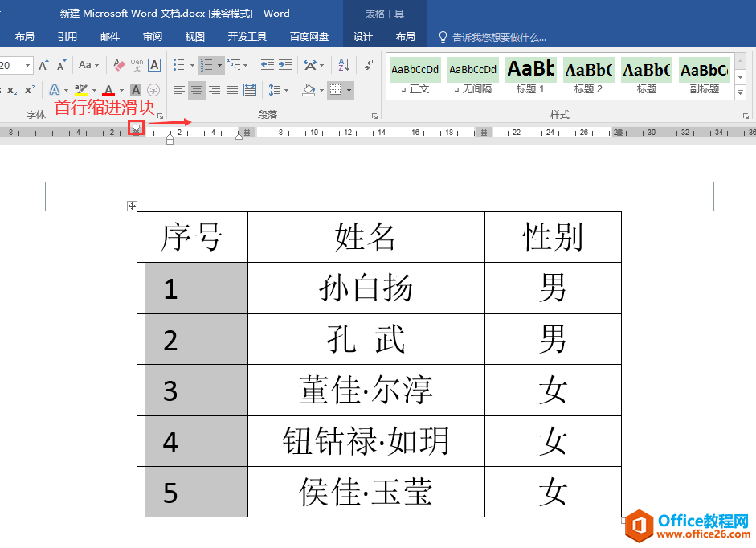Viewport: 756px width, 548px height.
Task: Expand the styles gallery more button
Action: point(741,92)
